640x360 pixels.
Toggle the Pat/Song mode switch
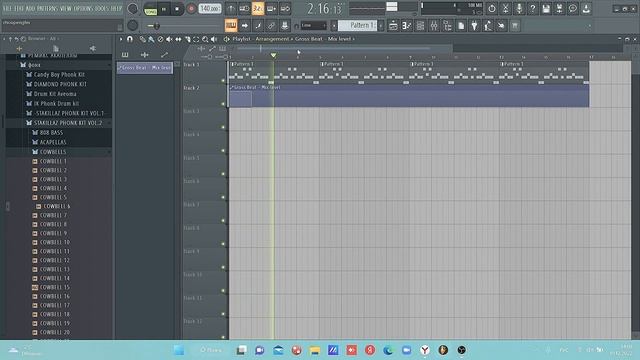[x=151, y=9]
